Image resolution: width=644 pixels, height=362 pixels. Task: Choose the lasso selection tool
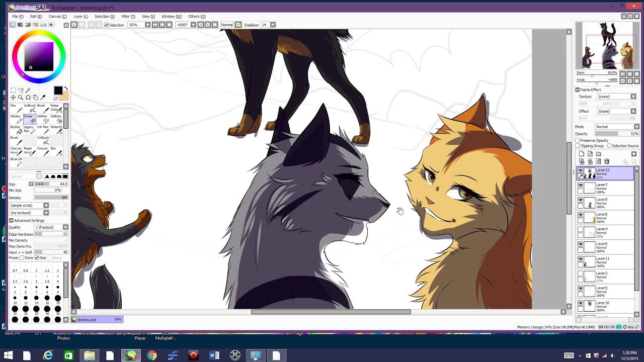click(x=21, y=90)
